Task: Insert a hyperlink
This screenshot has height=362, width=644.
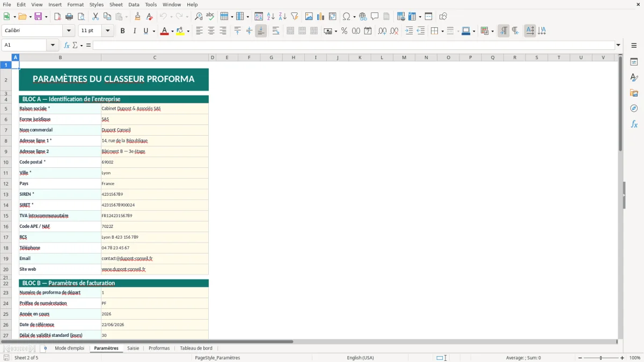Action: [363, 17]
